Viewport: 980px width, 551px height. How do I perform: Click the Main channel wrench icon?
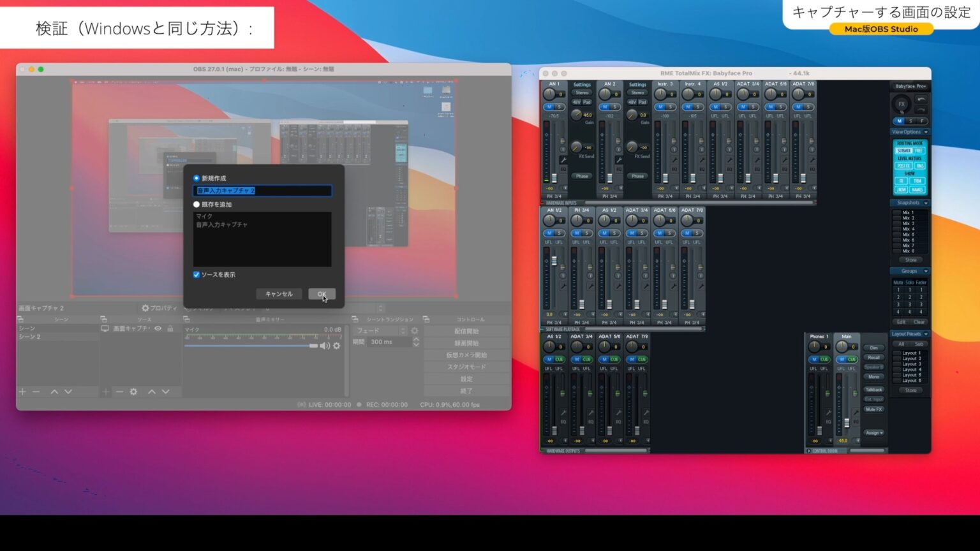point(856,413)
